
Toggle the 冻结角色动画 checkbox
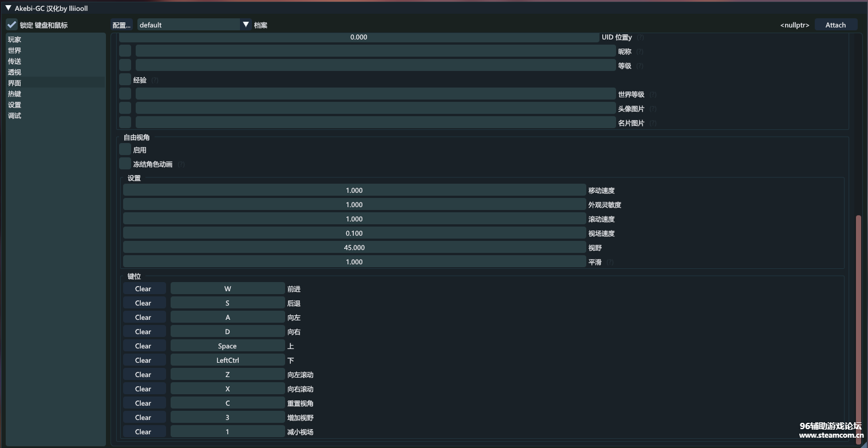[x=125, y=164]
